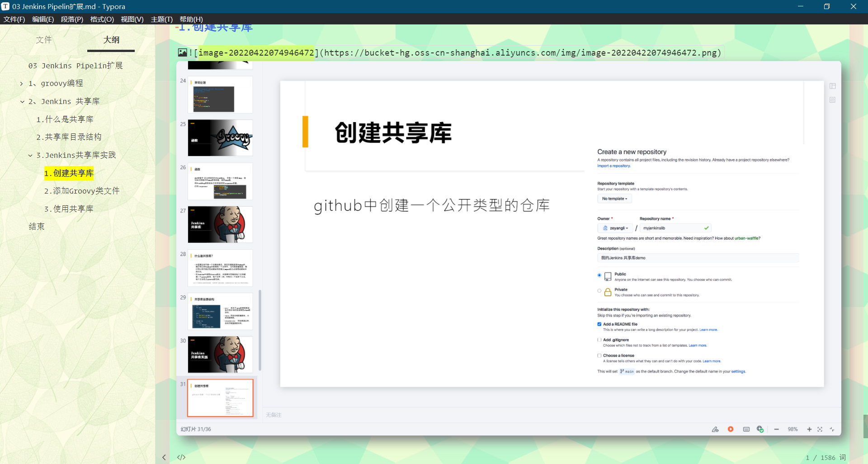Open the 编辑(E) menu
This screenshot has height=464, width=868.
(x=43, y=19)
